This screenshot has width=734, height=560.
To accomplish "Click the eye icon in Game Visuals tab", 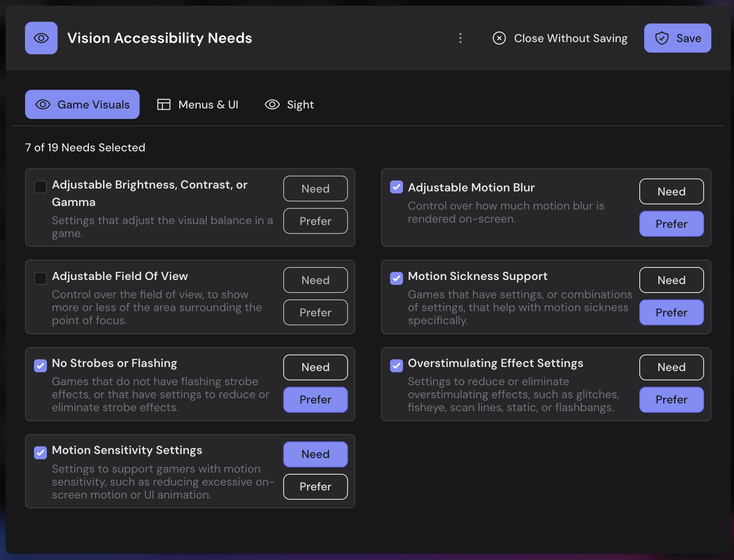I will tap(43, 104).
